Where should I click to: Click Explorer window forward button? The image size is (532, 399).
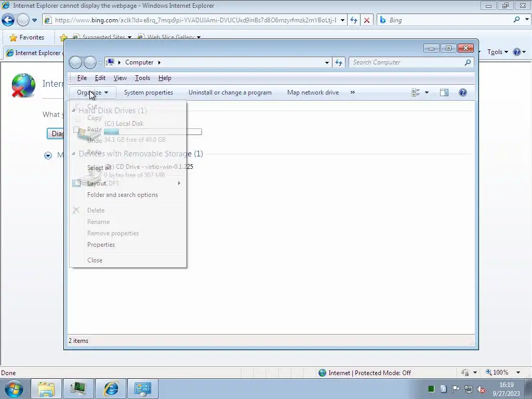tap(90, 62)
